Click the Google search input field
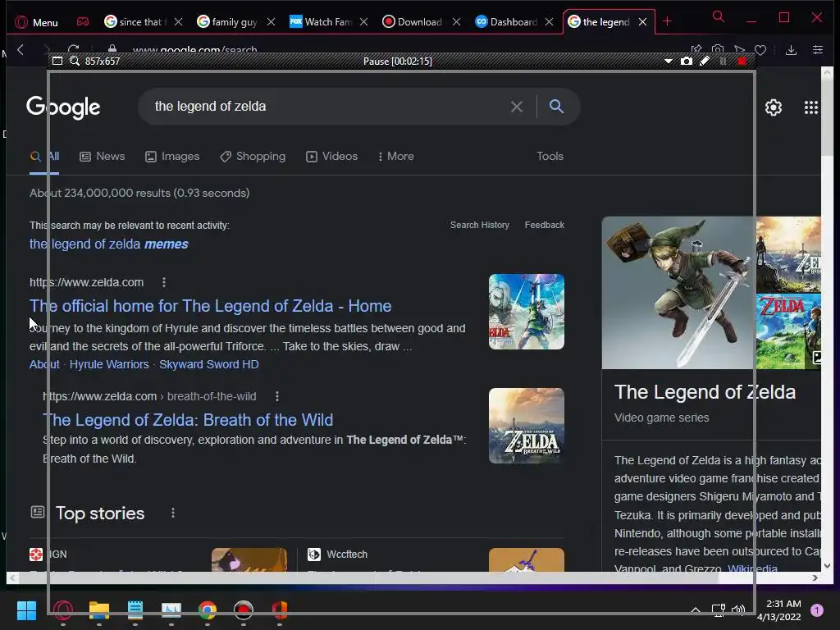The image size is (840, 630). tap(326, 106)
